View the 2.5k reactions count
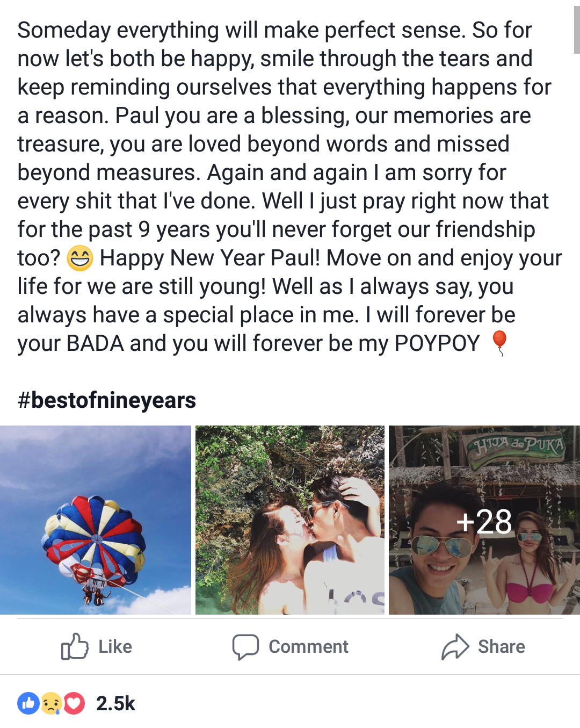This screenshot has width=580, height=728. click(x=115, y=703)
